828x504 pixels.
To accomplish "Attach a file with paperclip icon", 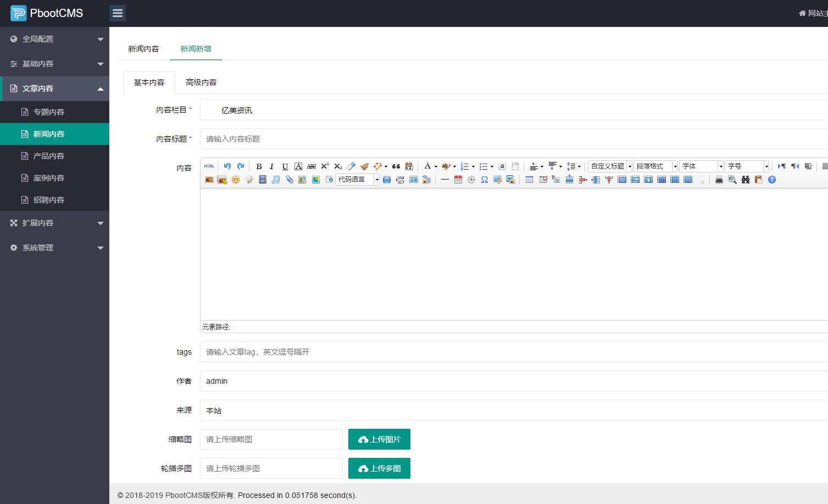I will tap(289, 180).
